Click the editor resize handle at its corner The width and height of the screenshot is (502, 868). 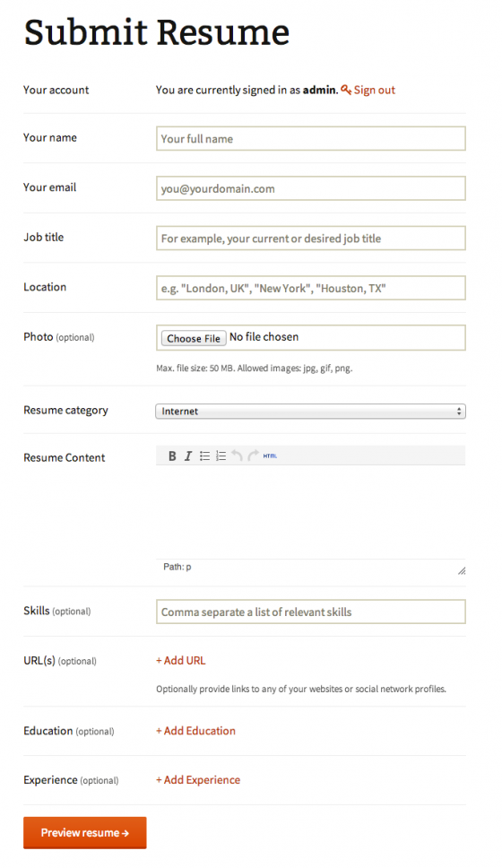[x=461, y=570]
